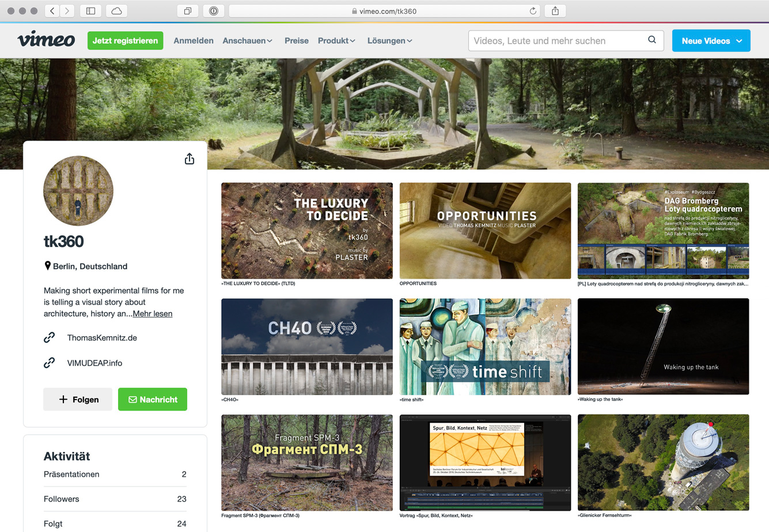Click the Vimeo logo

[x=46, y=39]
